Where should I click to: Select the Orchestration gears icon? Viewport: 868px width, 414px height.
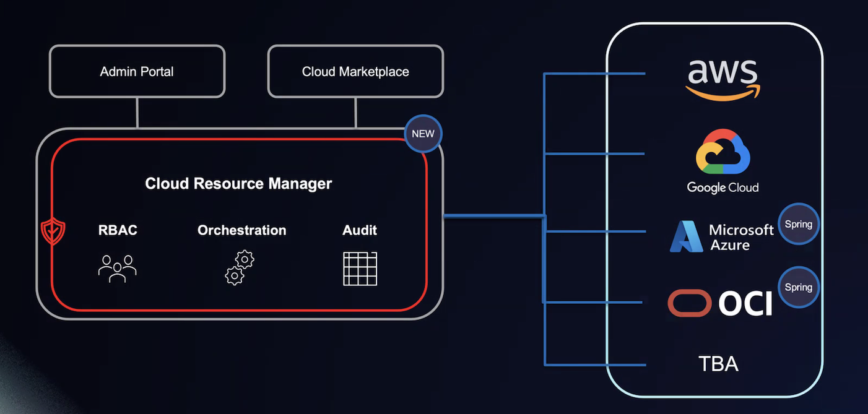pyautogui.click(x=239, y=267)
